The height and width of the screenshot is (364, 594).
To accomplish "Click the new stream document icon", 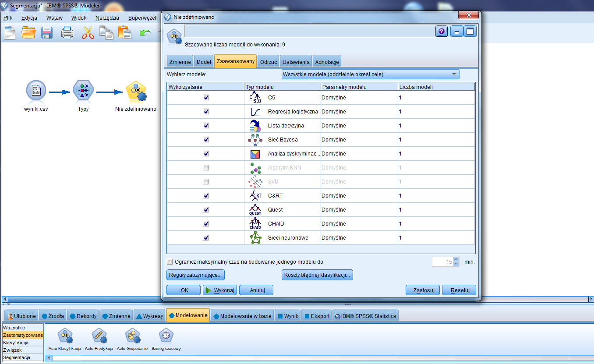I will pyautogui.click(x=10, y=33).
